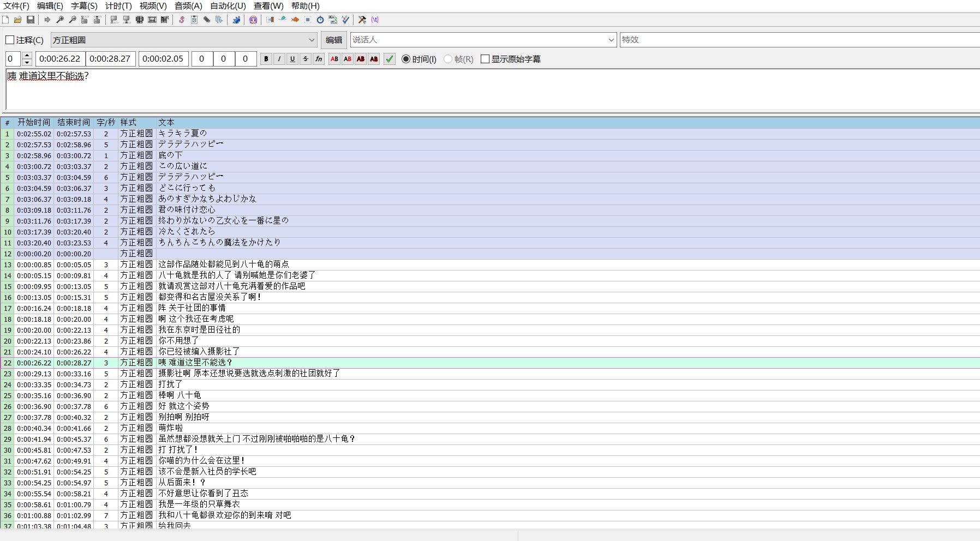This screenshot has height=541, width=980.
Task: Open the 字幕(S) menu
Action: 84,6
